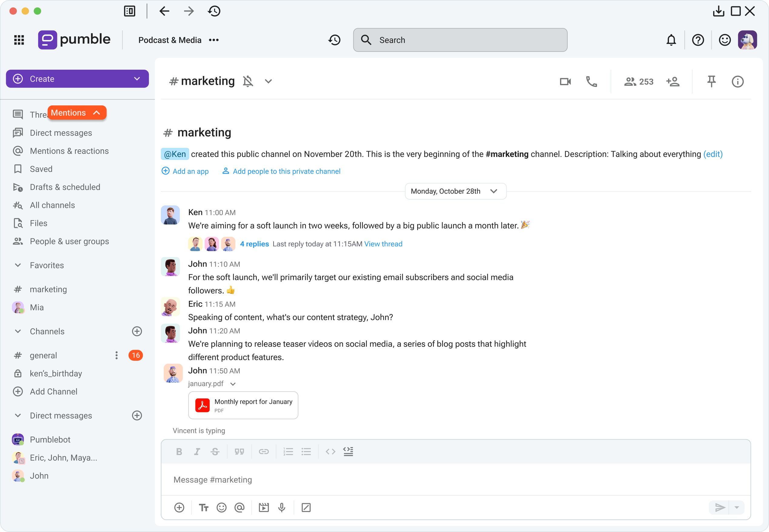Add people using the add-member icon
The width and height of the screenshot is (769, 532).
[x=673, y=81]
